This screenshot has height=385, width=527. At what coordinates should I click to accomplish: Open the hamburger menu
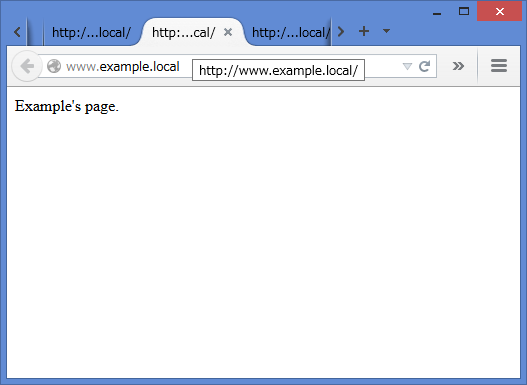point(499,66)
